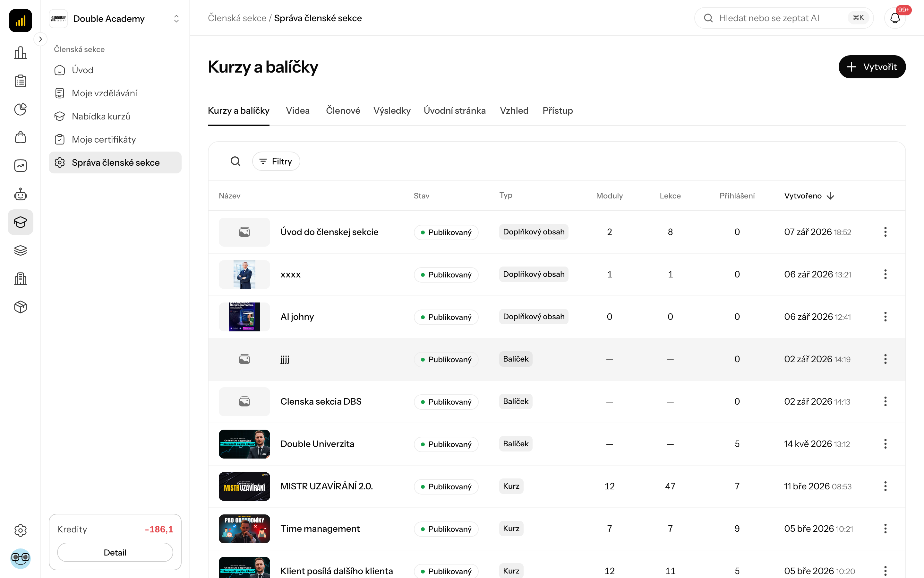The height and width of the screenshot is (578, 924).
Task: Open the notifications bell icon
Action: [895, 18]
